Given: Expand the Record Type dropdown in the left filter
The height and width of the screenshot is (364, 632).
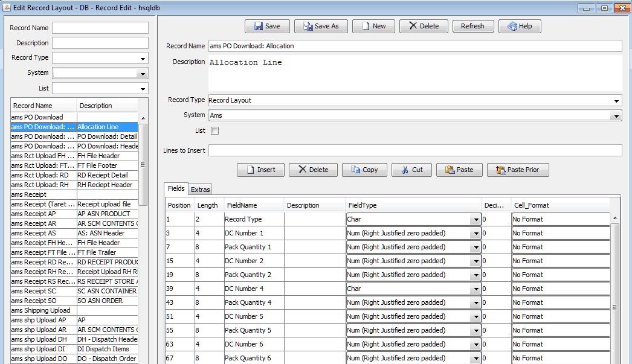Looking at the screenshot, I should click(143, 59).
